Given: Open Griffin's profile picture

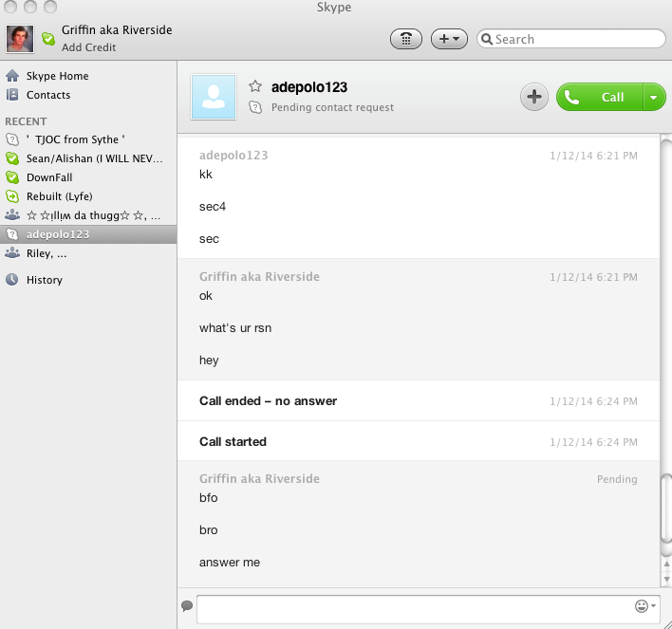Looking at the screenshot, I should (20, 39).
